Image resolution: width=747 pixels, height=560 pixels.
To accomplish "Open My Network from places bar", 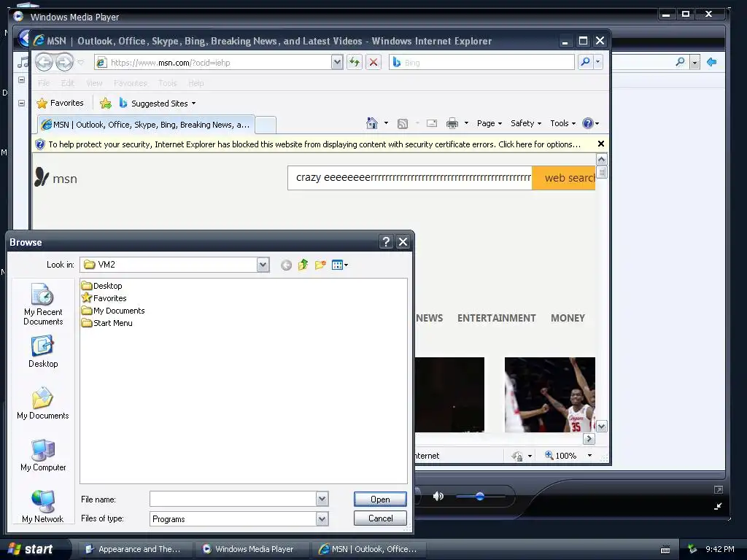I will click(43, 507).
